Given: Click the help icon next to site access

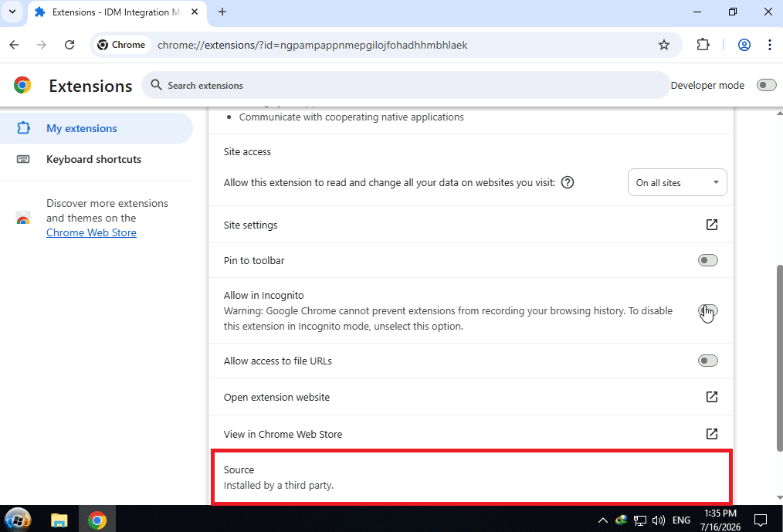Looking at the screenshot, I should coord(568,183).
